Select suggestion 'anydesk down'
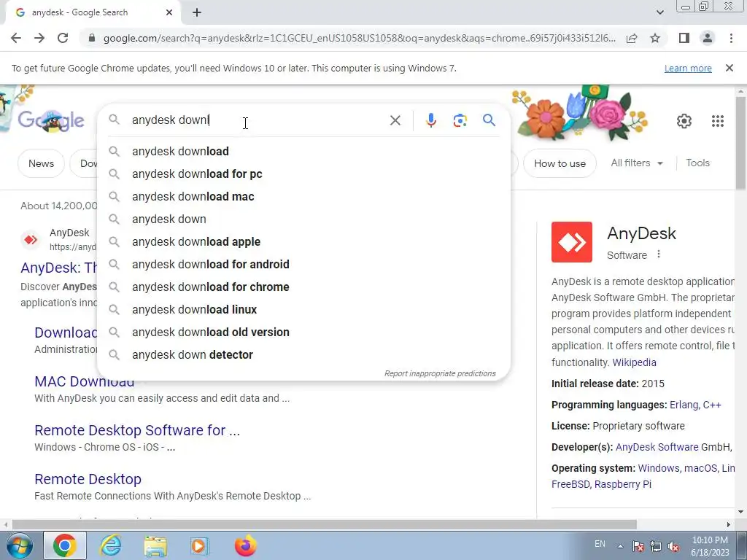The image size is (747, 560). pyautogui.click(x=303, y=219)
